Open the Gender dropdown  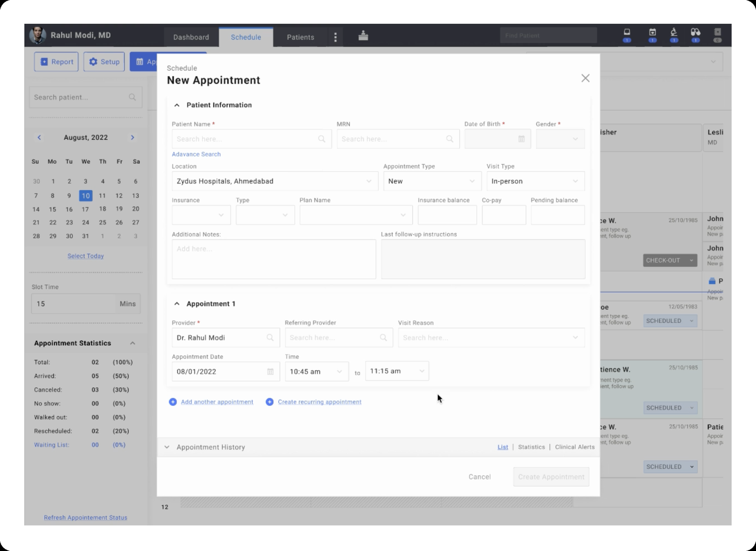[560, 139]
